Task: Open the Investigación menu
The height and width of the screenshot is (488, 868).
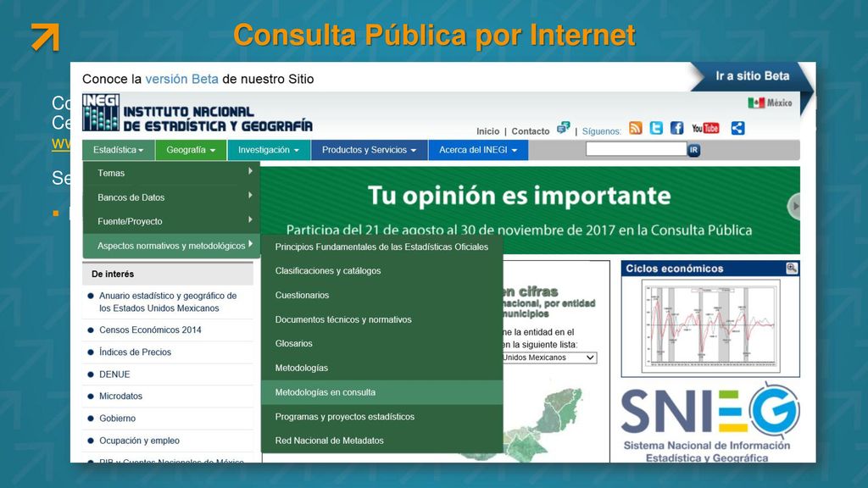Action: [x=269, y=150]
